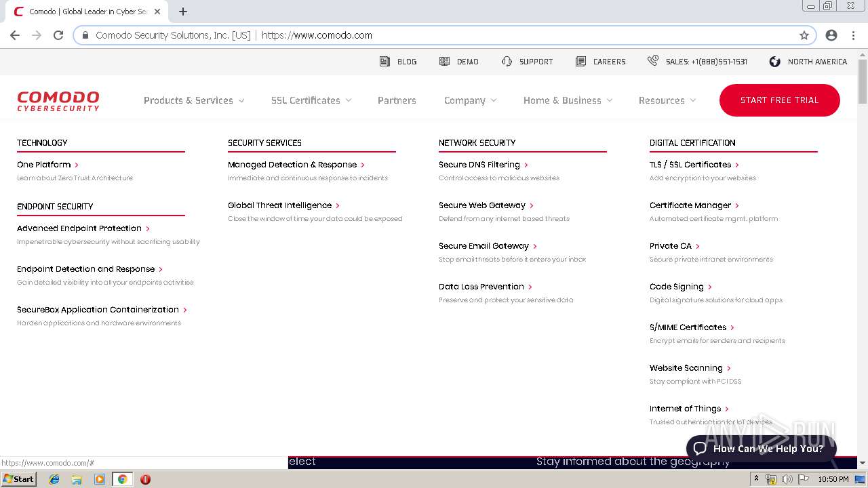Click the Chrome taskbar icon

[122, 479]
